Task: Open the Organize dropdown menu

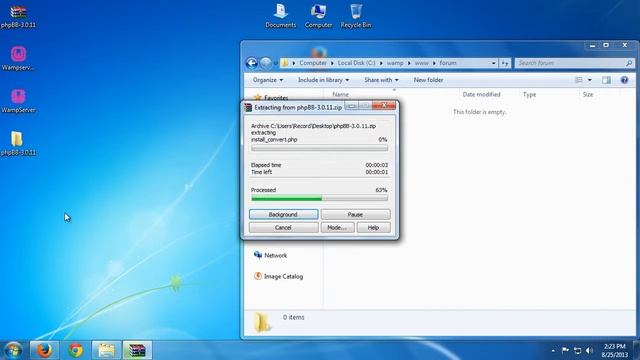Action: [x=268, y=80]
